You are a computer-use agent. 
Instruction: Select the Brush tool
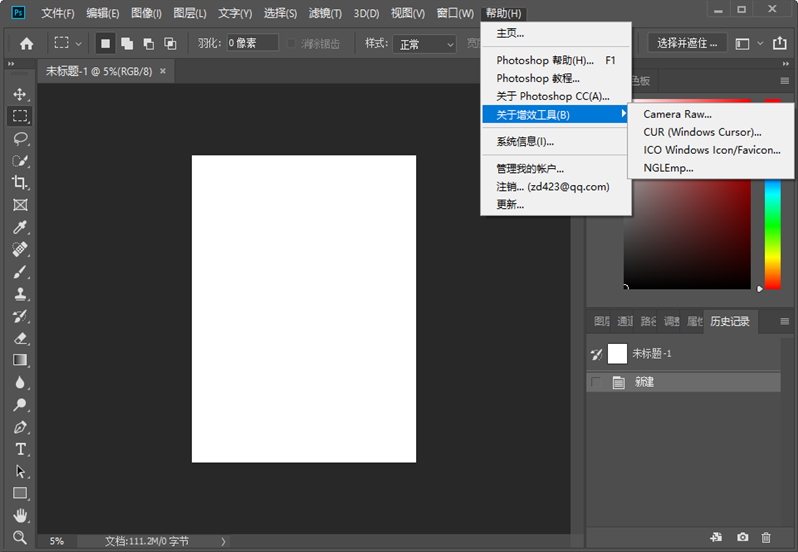tap(20, 272)
